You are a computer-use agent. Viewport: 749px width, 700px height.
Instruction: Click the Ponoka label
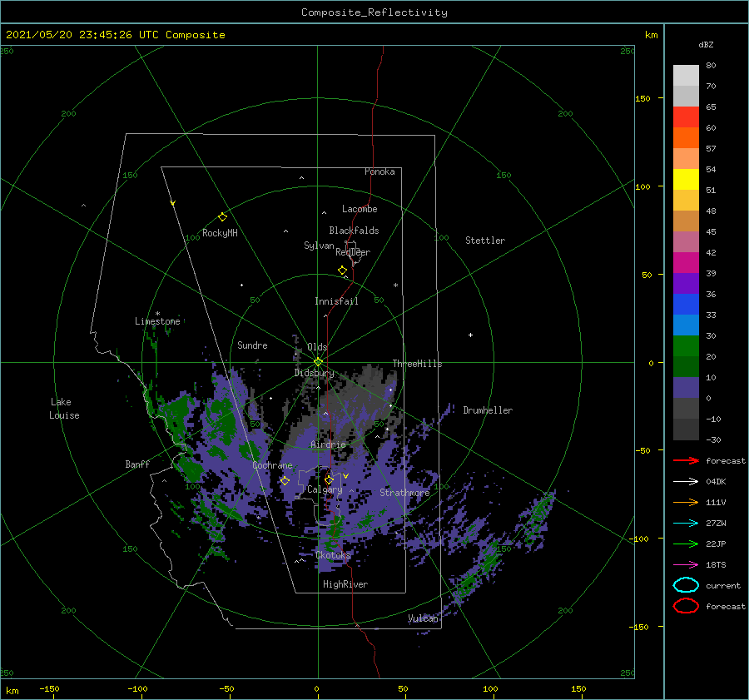[379, 171]
